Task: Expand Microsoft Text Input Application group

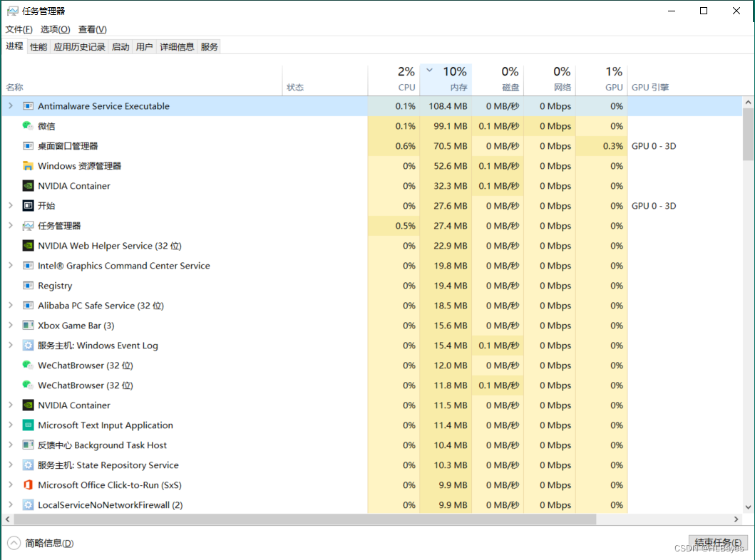Action: (x=11, y=425)
